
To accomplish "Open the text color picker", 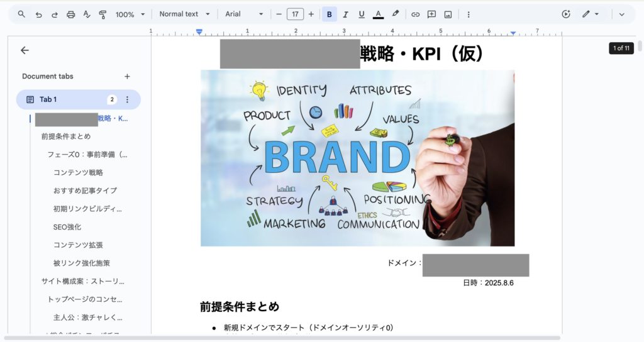I will (378, 14).
